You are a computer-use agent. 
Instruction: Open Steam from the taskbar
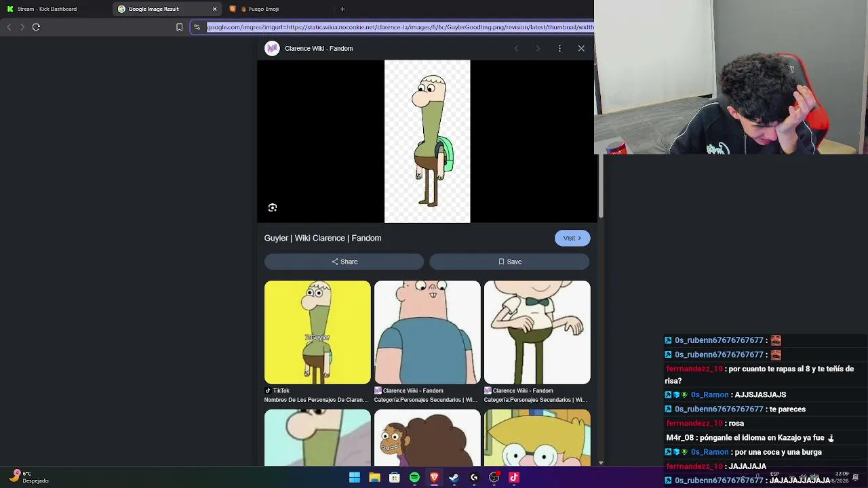(454, 478)
